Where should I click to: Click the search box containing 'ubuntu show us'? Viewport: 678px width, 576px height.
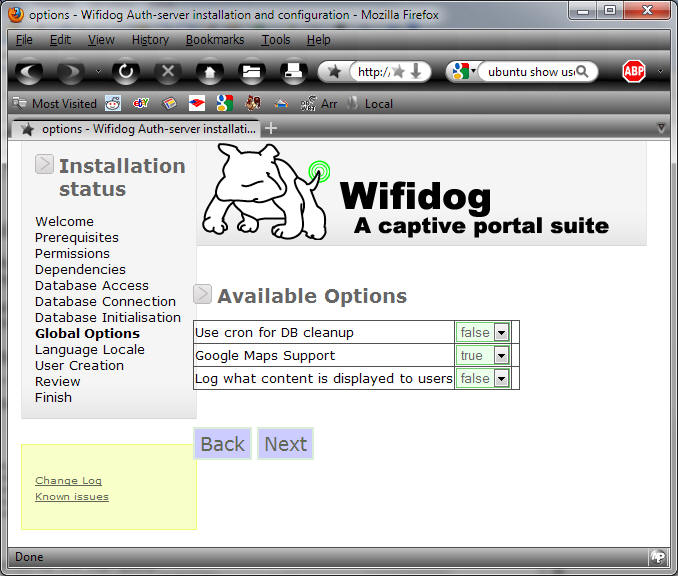coord(531,72)
